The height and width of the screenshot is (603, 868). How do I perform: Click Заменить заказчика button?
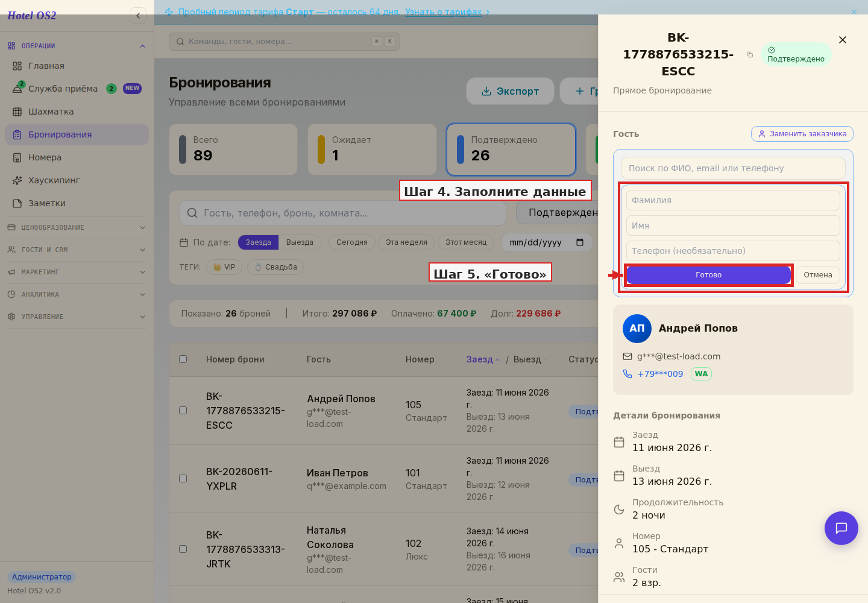[x=802, y=134]
